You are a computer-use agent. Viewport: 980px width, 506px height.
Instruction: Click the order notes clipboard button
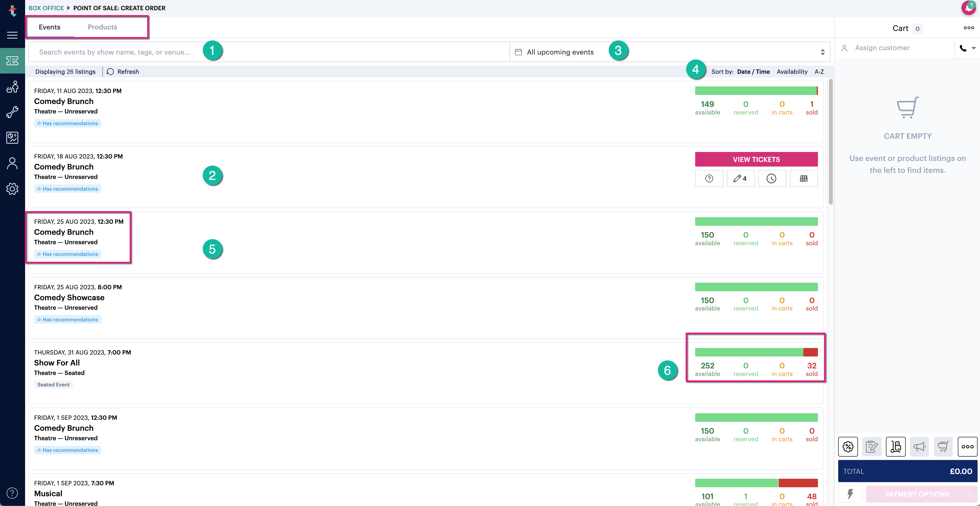tap(872, 447)
